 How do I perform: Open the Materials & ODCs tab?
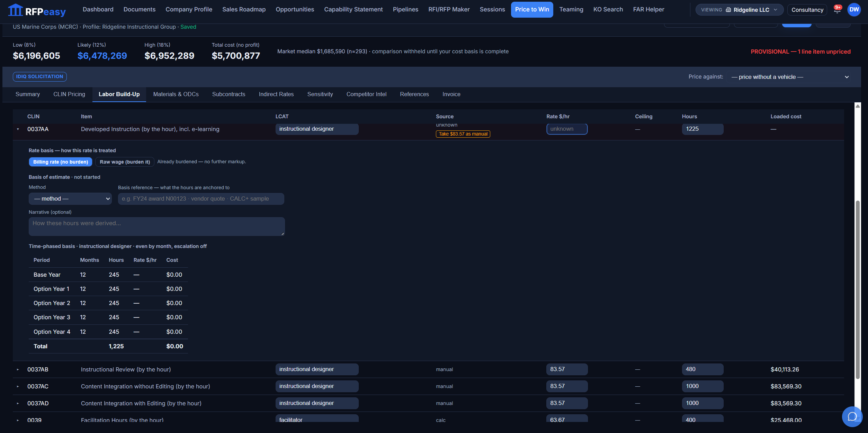(x=176, y=94)
